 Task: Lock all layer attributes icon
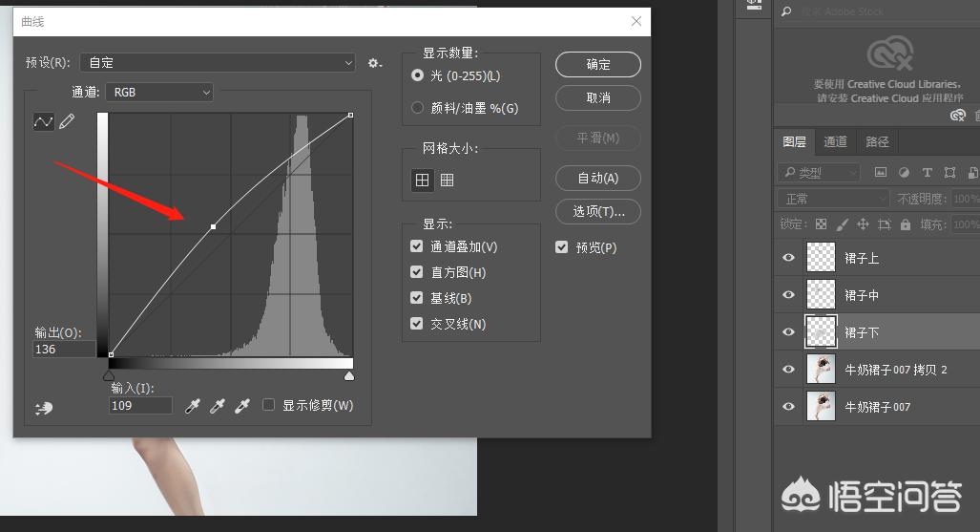(x=906, y=224)
